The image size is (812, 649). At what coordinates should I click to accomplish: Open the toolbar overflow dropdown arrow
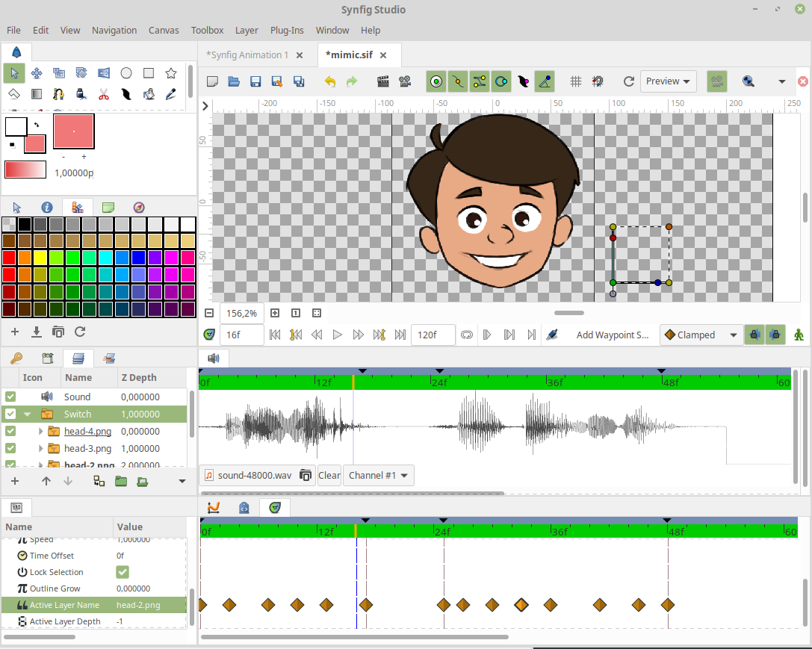(782, 81)
